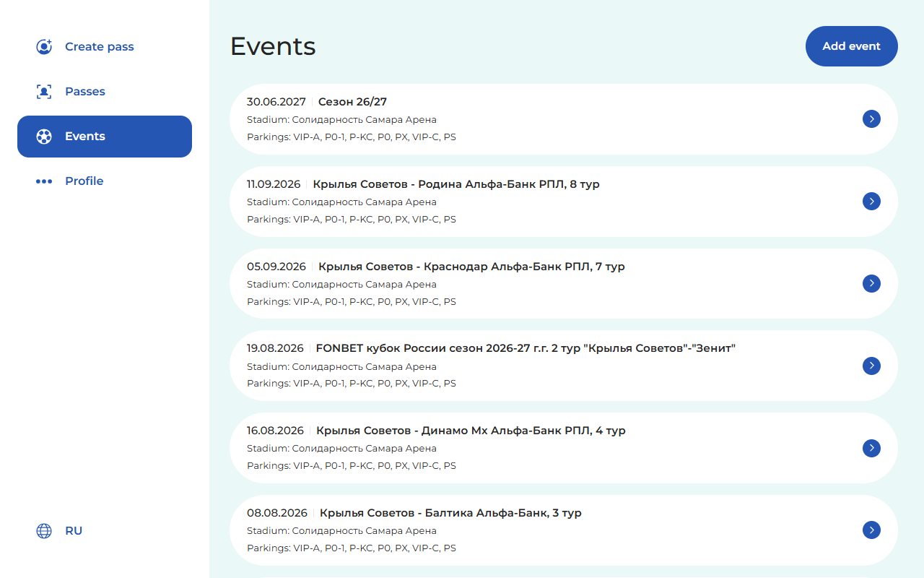Image resolution: width=924 pixels, height=578 pixels.
Task: Select Крылья Советов - Краснодар 7 тур title
Action: tap(471, 267)
